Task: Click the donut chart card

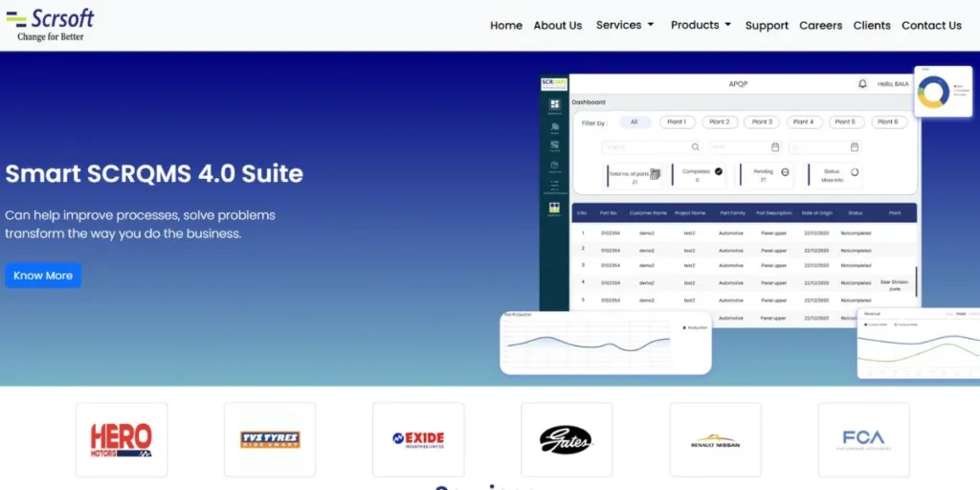Action: (x=943, y=91)
